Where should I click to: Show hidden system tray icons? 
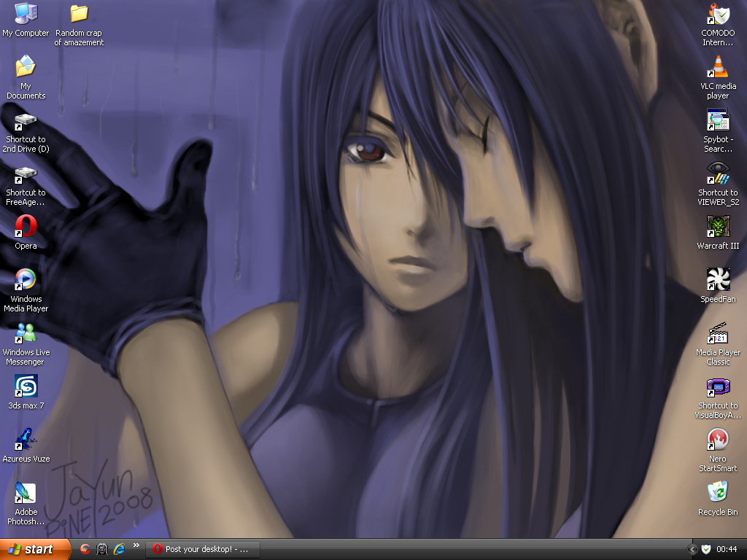[693, 550]
